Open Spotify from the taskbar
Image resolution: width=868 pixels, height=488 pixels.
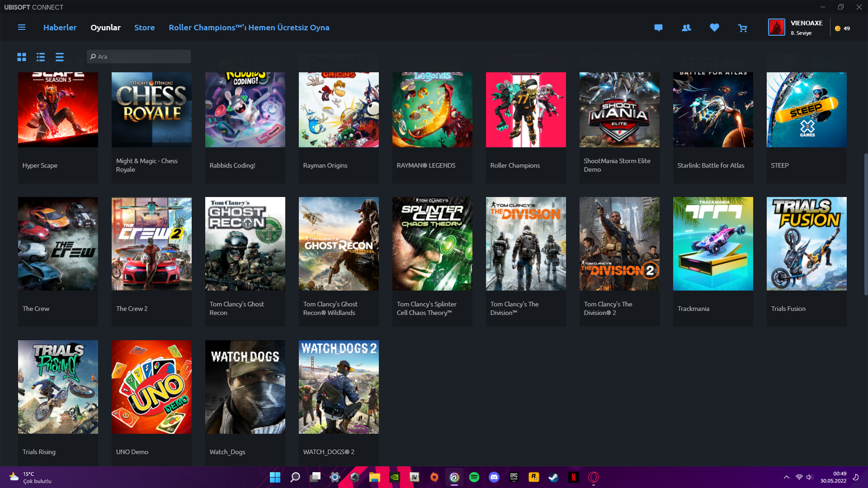click(474, 477)
